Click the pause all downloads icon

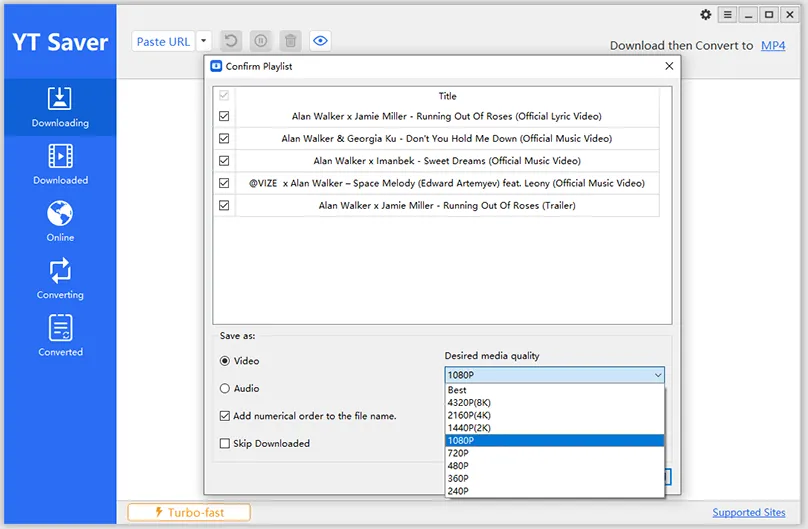pos(261,41)
